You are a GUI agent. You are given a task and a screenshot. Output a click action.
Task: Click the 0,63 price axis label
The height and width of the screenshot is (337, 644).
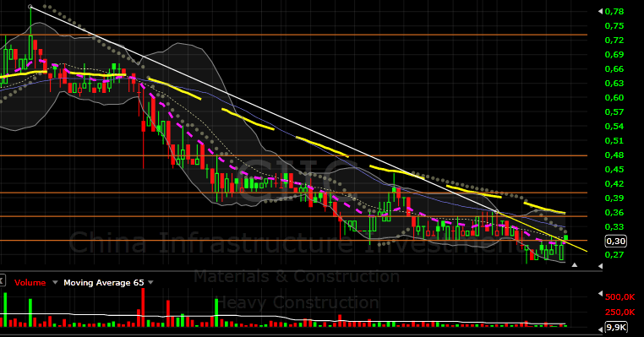(614, 84)
